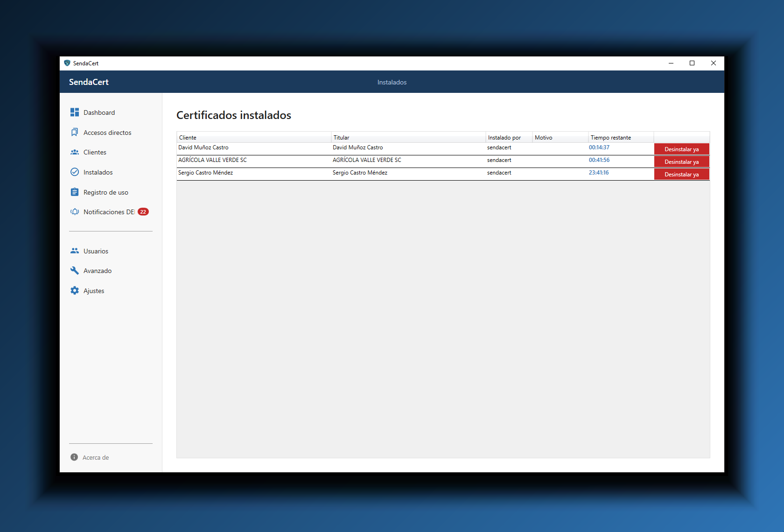The width and height of the screenshot is (784, 532).
Task: Uninstall AGRÍCOLA VALLE VERDE SC certificate now
Action: coord(681,162)
